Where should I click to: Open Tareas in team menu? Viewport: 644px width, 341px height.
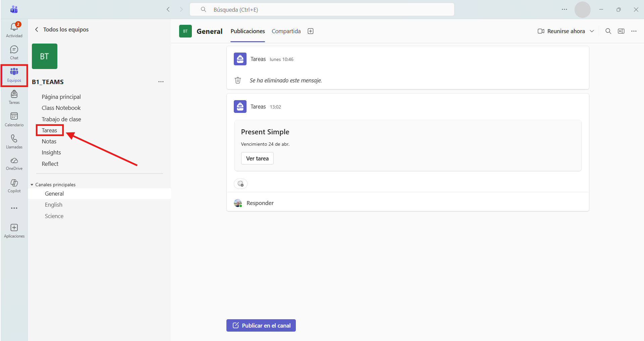coord(49,130)
